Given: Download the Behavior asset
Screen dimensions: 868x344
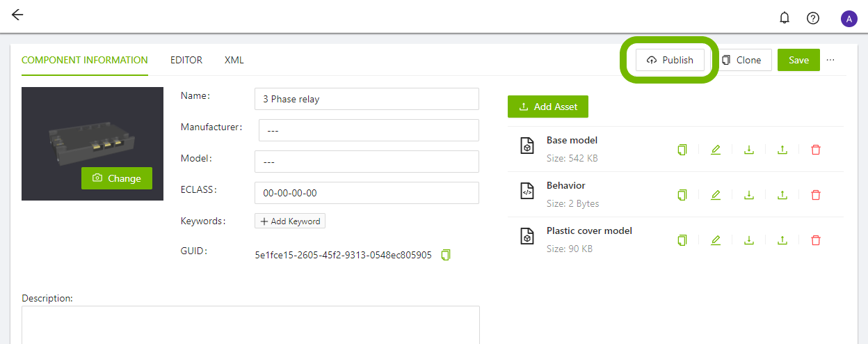Looking at the screenshot, I should point(749,195).
